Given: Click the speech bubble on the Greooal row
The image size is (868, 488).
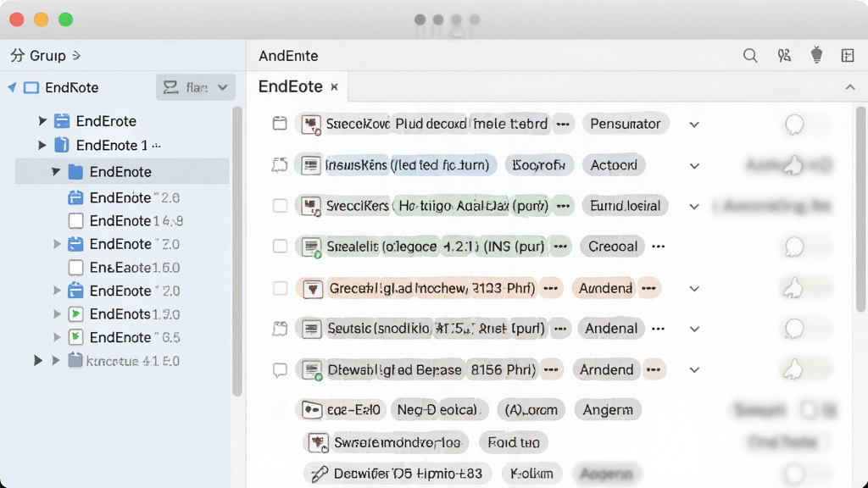Looking at the screenshot, I should tap(794, 247).
